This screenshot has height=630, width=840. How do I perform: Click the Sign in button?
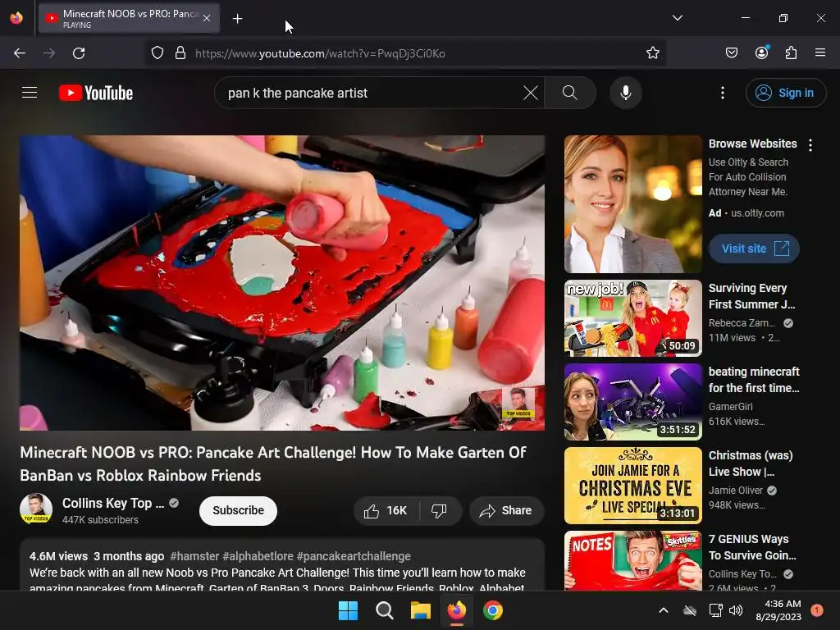(785, 93)
